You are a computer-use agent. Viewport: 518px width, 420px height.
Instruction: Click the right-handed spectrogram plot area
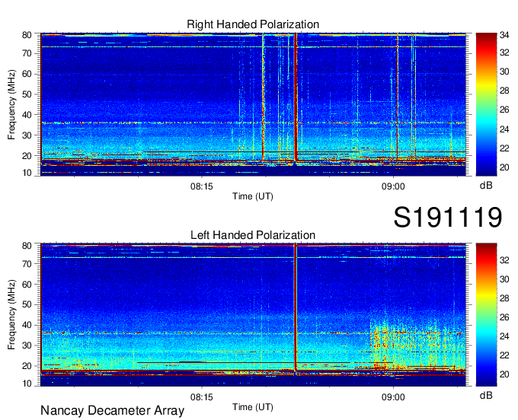(253, 104)
